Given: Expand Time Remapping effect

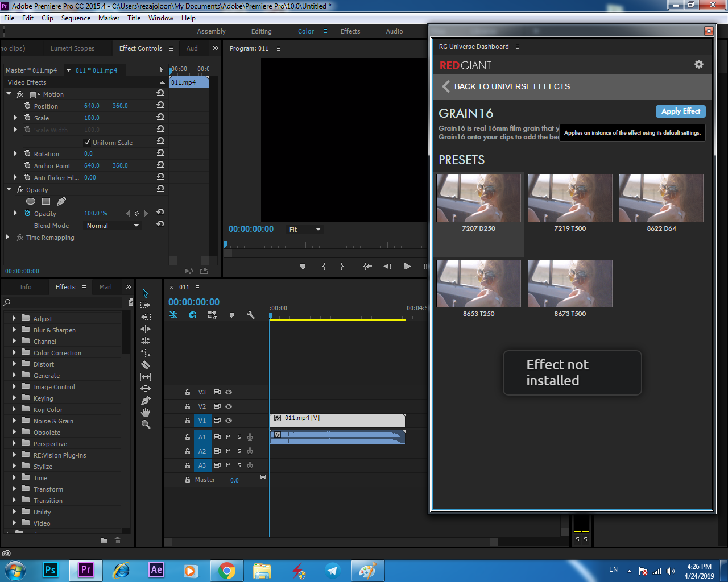Looking at the screenshot, I should point(7,237).
